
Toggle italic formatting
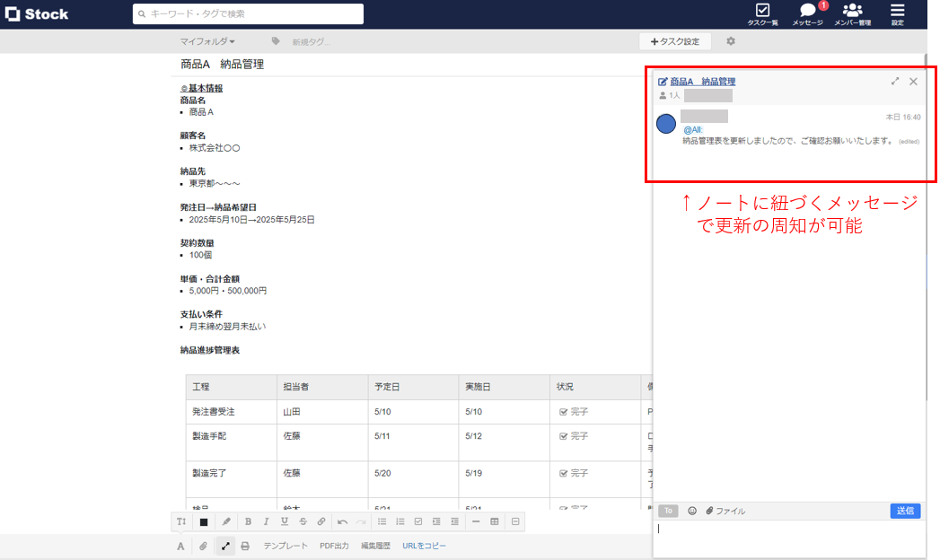pyautogui.click(x=266, y=521)
